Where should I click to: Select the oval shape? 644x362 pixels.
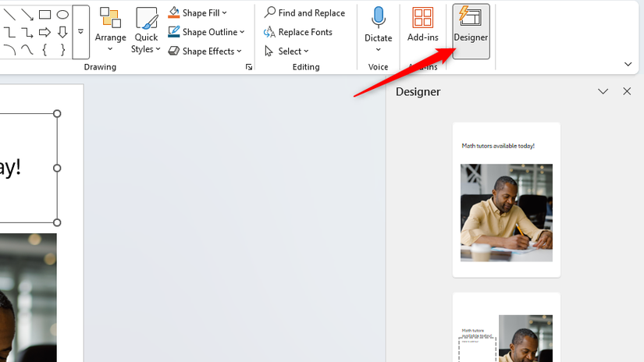coord(62,15)
